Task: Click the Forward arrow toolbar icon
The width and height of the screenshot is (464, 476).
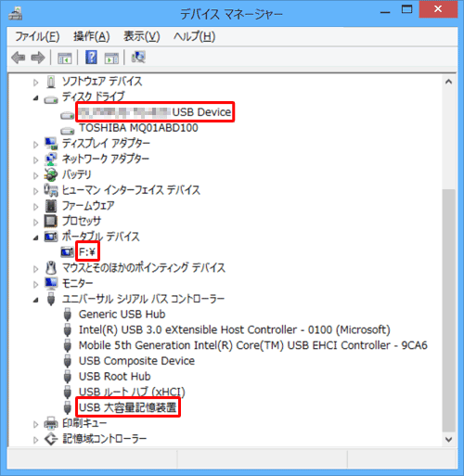Action: tap(38, 58)
